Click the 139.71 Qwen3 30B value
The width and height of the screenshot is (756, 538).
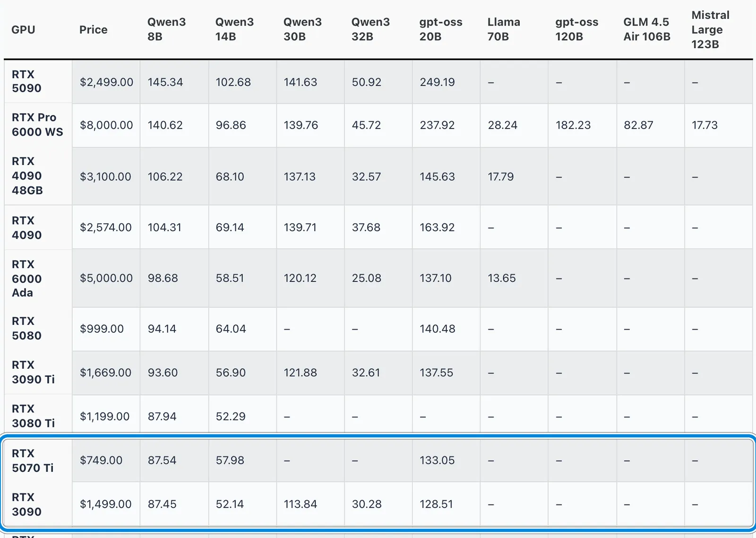(300, 227)
